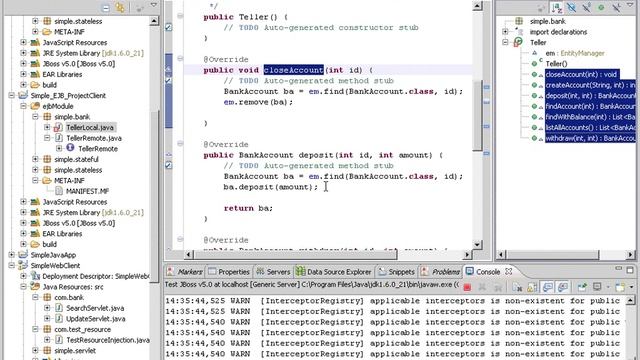Select closeAccount(int) : void in Outline
The width and height of the screenshot is (640, 360).
click(582, 74)
